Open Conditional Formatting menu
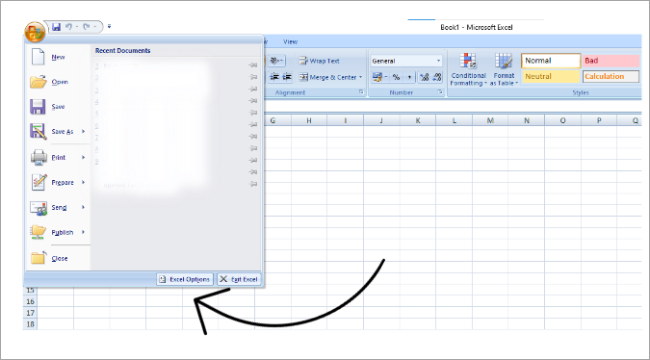Screen dimensions: 650x360 468,69
